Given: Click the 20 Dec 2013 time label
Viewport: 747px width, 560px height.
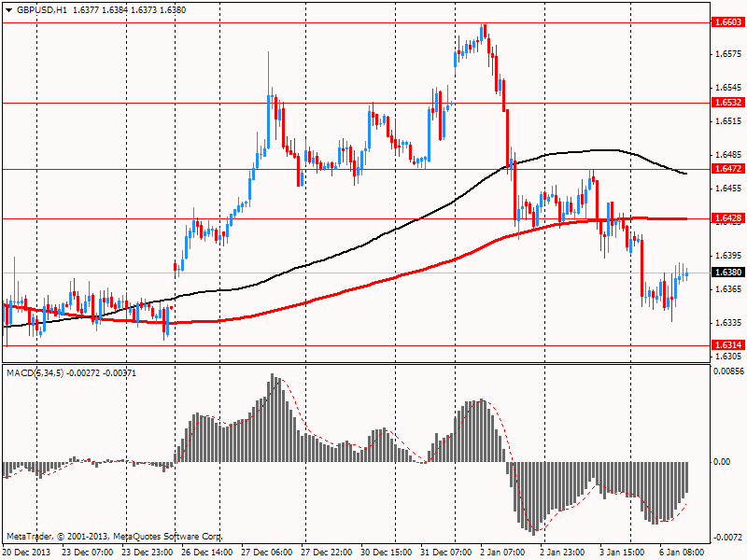Looking at the screenshot, I should click(26, 553).
